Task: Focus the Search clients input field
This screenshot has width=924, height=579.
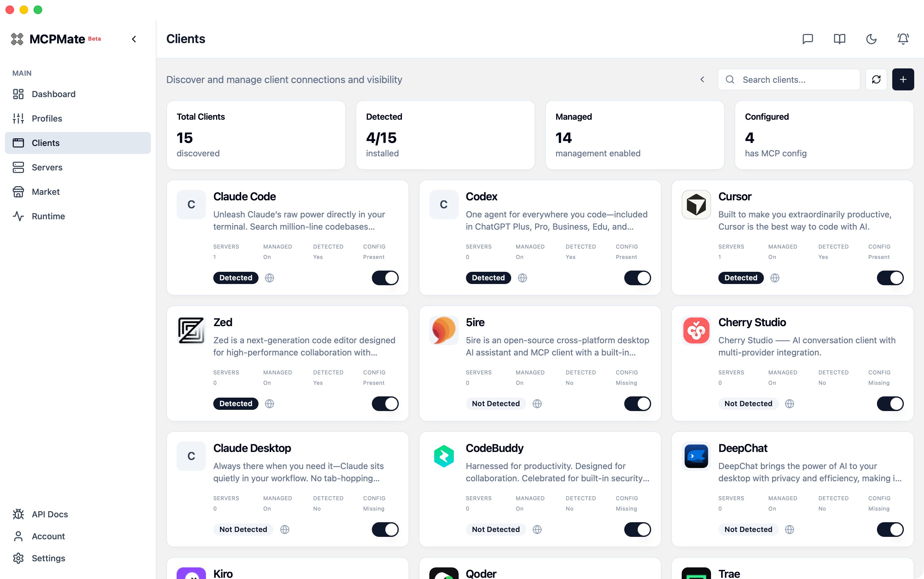Action: [x=789, y=79]
